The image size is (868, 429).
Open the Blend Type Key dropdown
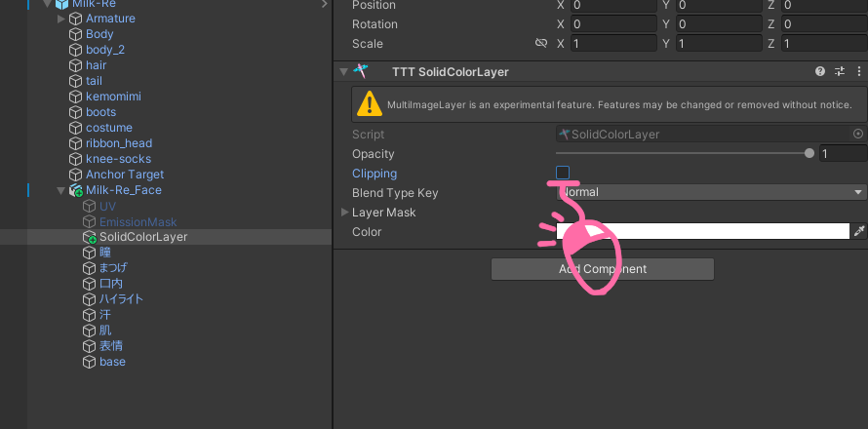tap(712, 192)
